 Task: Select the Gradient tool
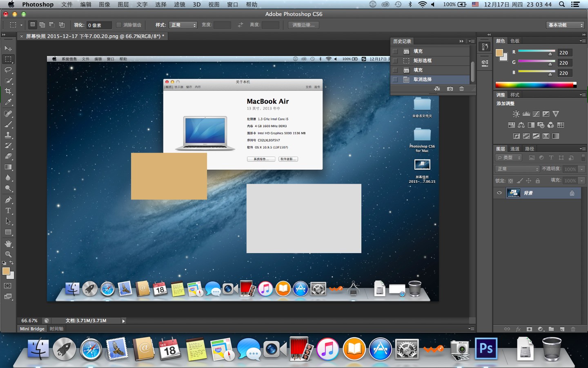click(x=8, y=167)
